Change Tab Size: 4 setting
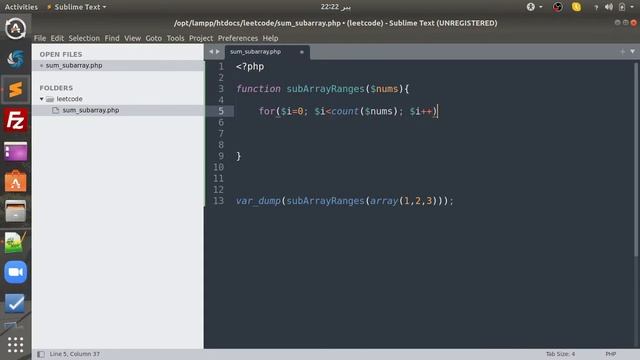This screenshot has width=640, height=360. click(x=560, y=354)
